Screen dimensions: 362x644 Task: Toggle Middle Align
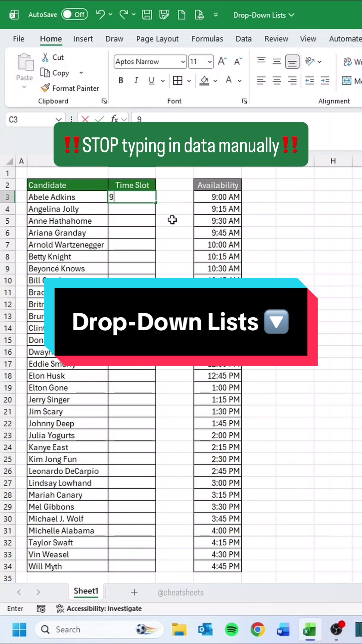coord(277,61)
